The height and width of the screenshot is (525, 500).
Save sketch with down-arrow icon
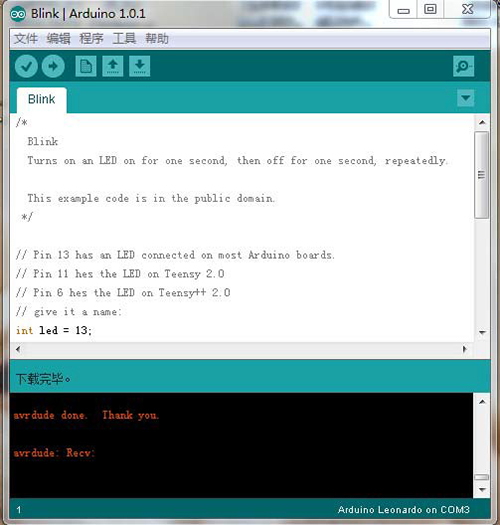point(140,66)
